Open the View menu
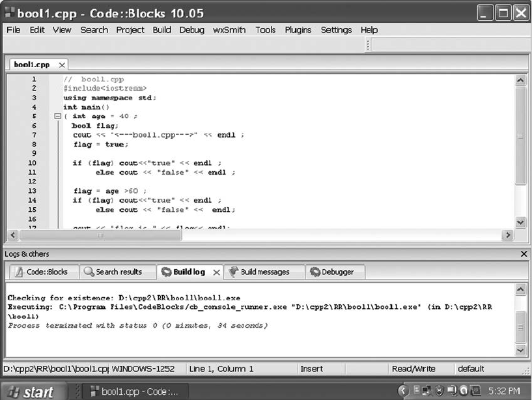Viewport: 532px width, 400px height. coord(62,30)
